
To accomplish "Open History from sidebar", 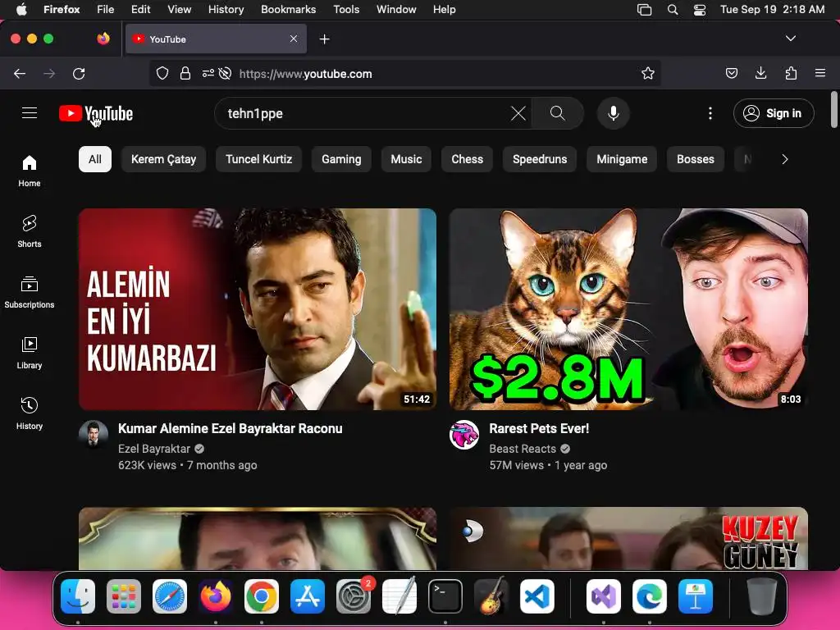I will pyautogui.click(x=30, y=413).
